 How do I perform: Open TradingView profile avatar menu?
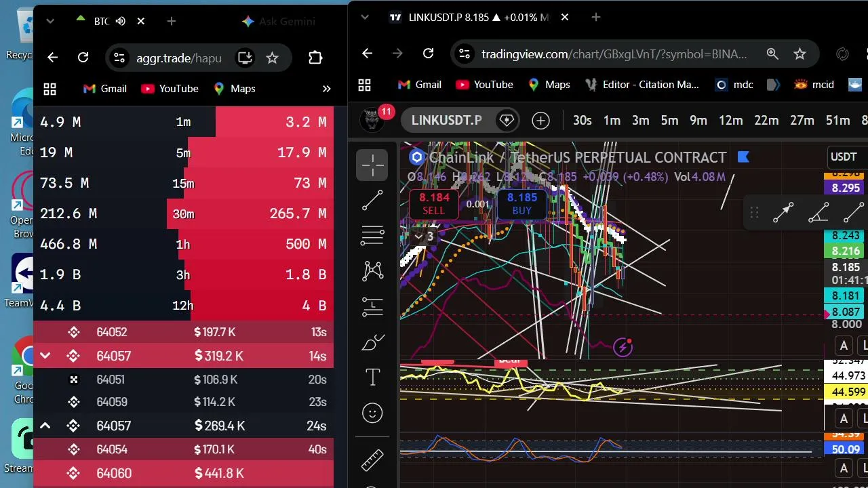(372, 121)
